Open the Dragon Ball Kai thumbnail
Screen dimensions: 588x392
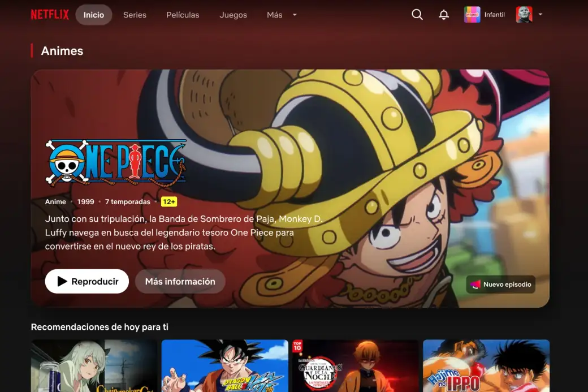(x=224, y=366)
